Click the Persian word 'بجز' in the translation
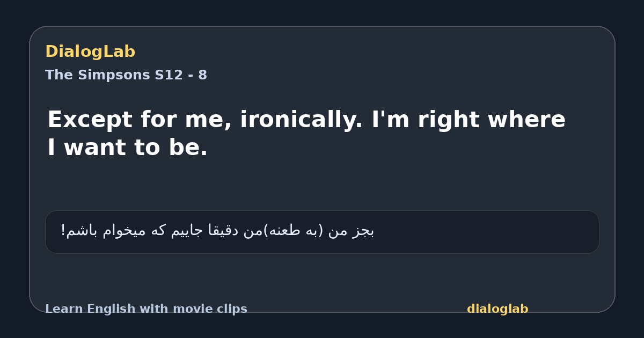This screenshot has height=338, width=644. (364, 231)
